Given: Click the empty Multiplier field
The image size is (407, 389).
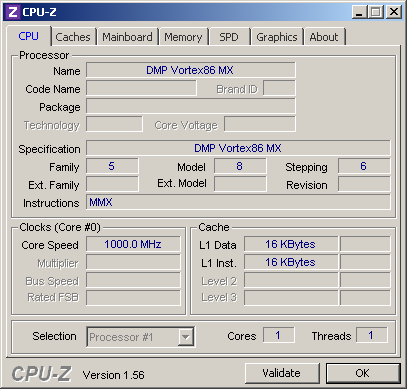Looking at the screenshot, I should point(133,262).
